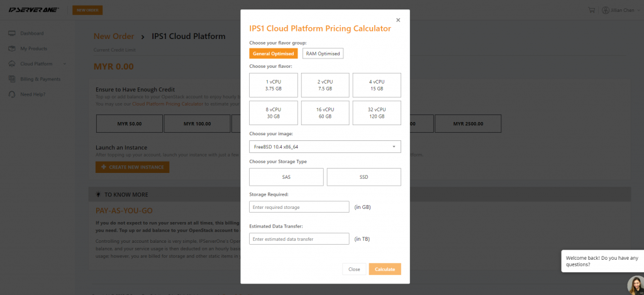The height and width of the screenshot is (295, 644).
Task: Choose the 1 vCPU 3.75 GB flavor
Action: pos(274,85)
